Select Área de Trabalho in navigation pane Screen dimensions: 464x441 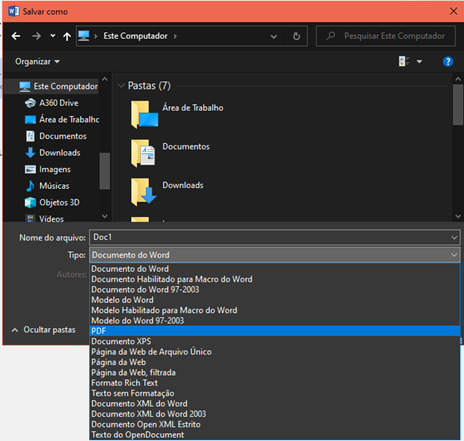pyautogui.click(x=62, y=119)
